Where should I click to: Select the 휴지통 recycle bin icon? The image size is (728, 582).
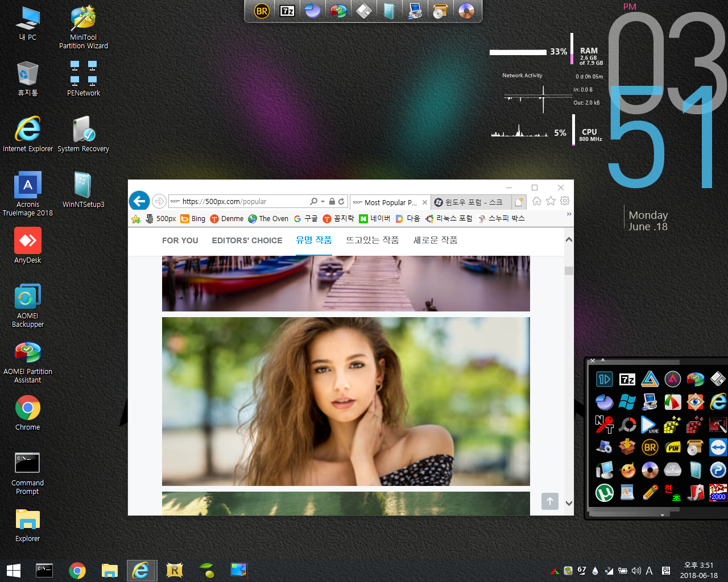28,78
